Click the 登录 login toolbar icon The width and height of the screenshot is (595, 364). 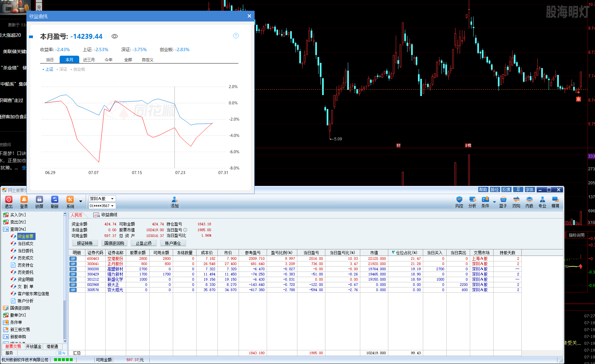[24, 202]
